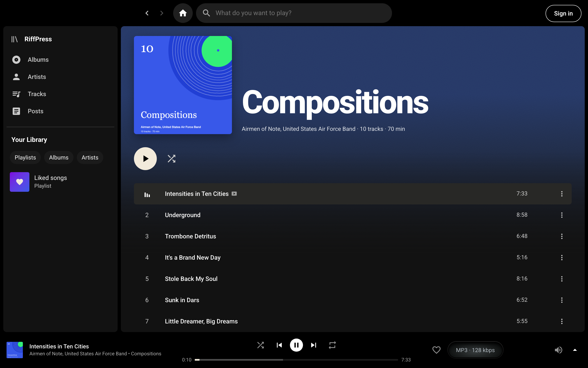
Task: Open Posts in the sidebar navigation
Action: click(60, 111)
